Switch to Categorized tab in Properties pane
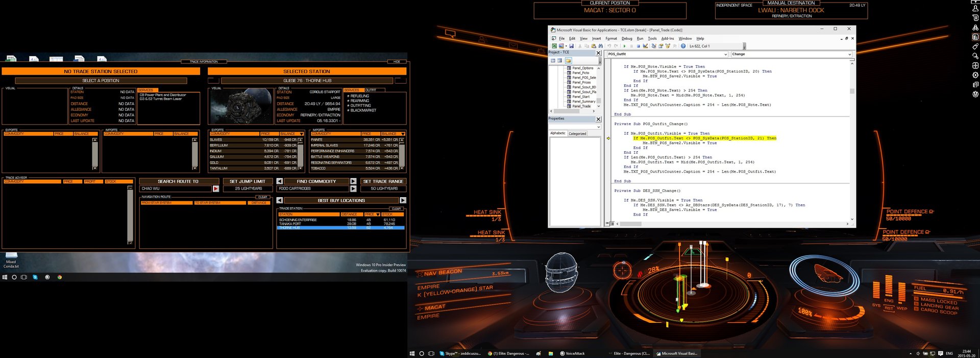Screen dimensions: 980x358 point(577,134)
